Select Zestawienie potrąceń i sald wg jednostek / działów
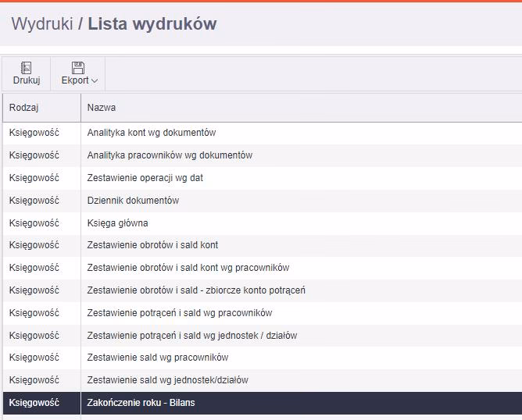522x420 pixels. pos(263,336)
